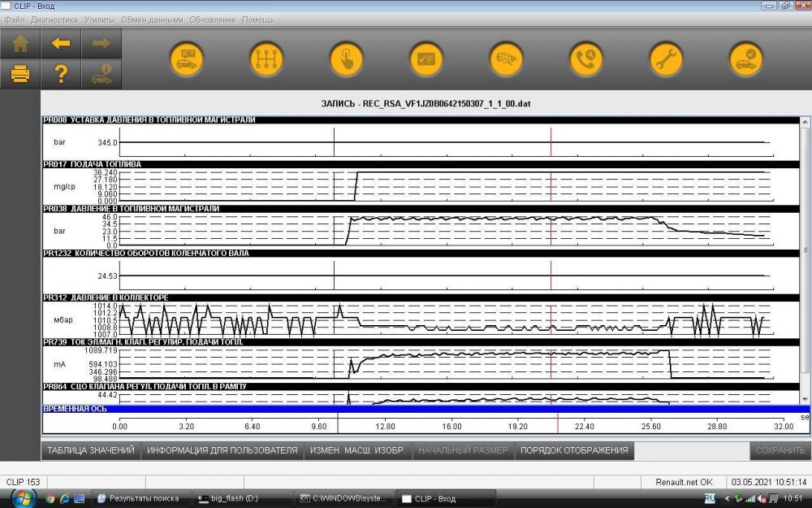Click the СОХРАНИТЬ button
Image resolution: width=812 pixels, height=508 pixels.
(780, 450)
